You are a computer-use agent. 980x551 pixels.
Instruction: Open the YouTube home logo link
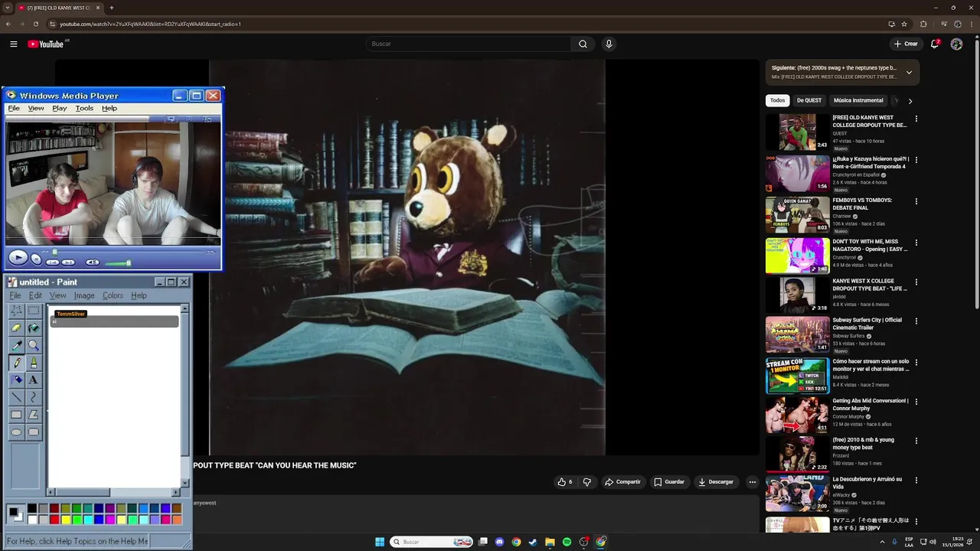click(x=46, y=44)
